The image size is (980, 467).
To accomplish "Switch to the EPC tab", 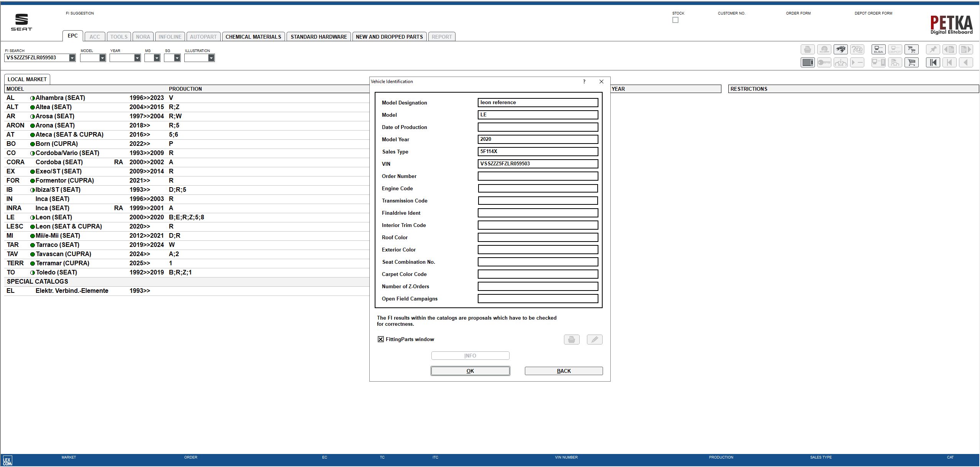I will pos(73,36).
